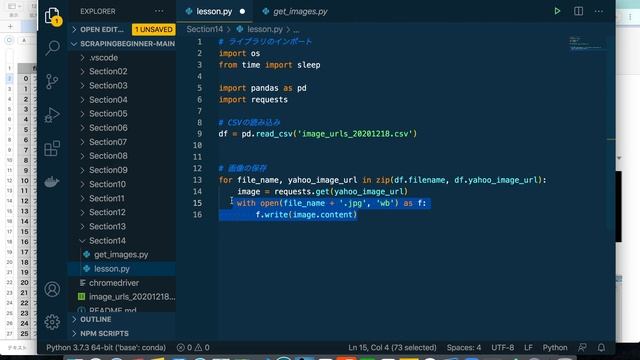Click 'import pandas as pd' line

(262, 88)
